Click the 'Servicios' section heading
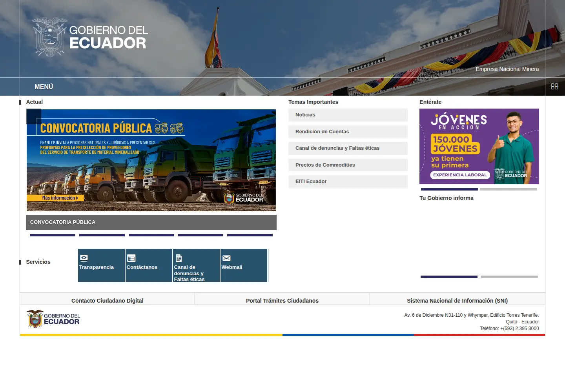This screenshot has height=392, width=565. coord(38,262)
